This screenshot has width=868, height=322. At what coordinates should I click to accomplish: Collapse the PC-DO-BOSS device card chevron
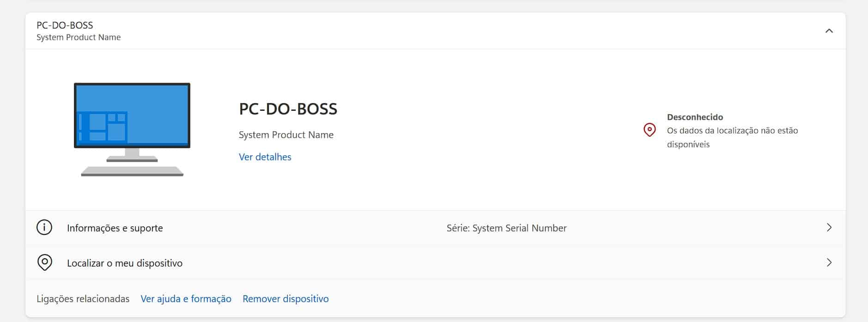[829, 31]
